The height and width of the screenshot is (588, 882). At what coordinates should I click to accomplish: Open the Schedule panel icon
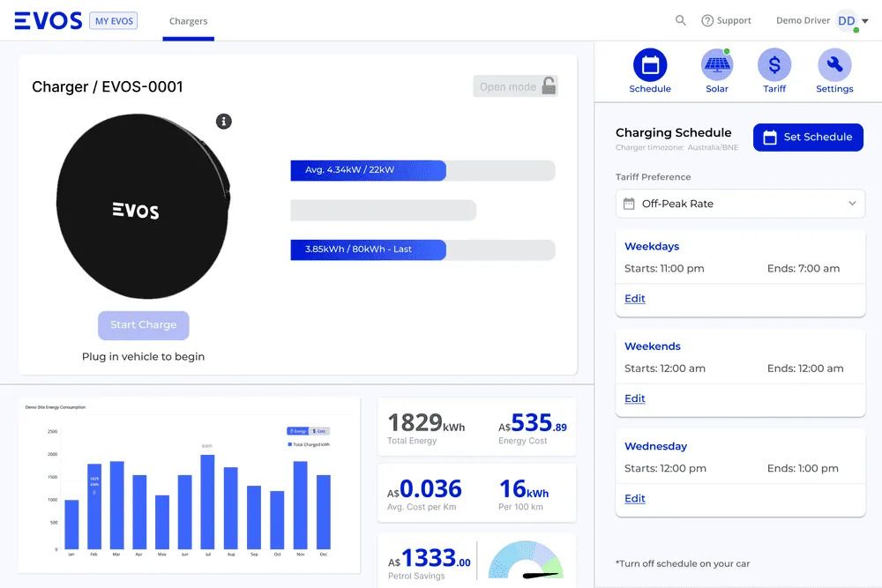click(x=650, y=64)
